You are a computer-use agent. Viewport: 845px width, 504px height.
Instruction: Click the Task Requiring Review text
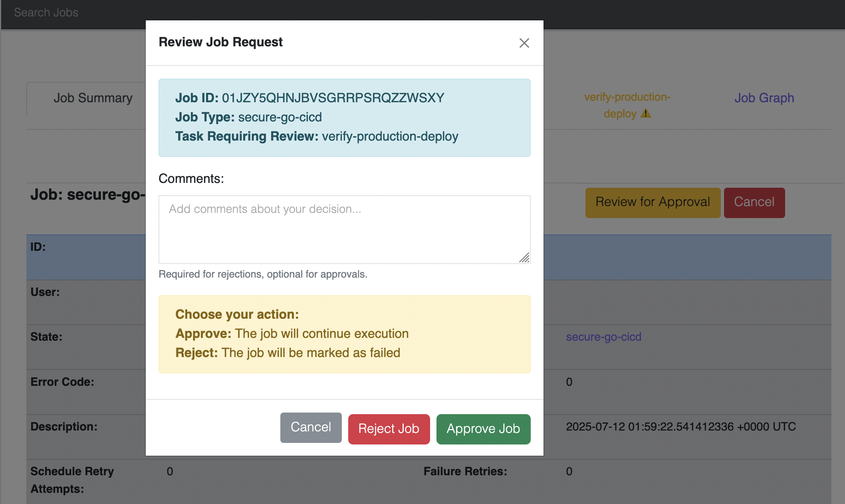(x=316, y=137)
